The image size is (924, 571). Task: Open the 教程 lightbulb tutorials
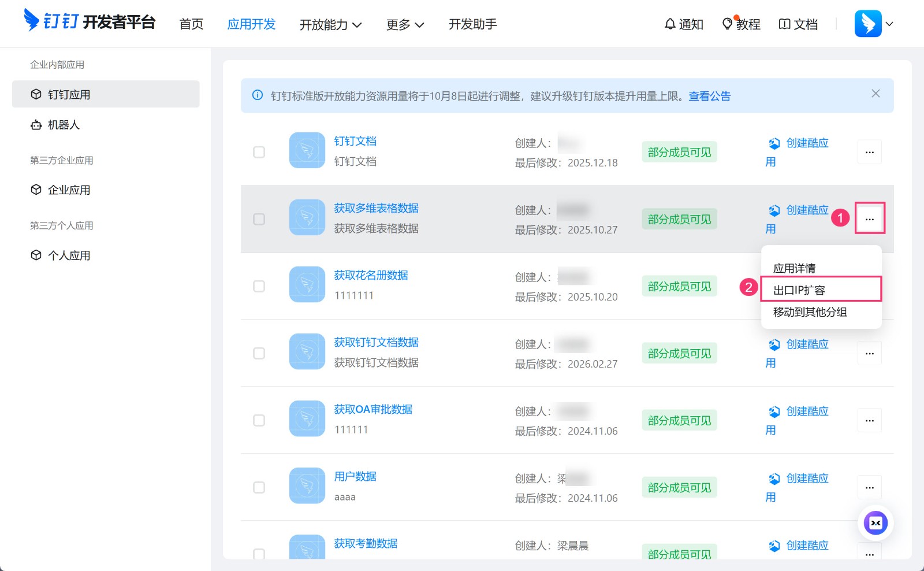point(741,24)
